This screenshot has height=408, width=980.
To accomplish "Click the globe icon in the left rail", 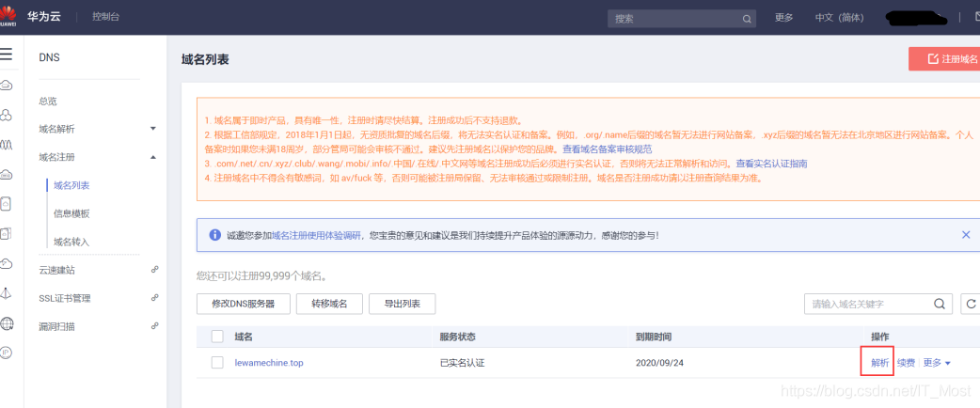I will pos(6,323).
